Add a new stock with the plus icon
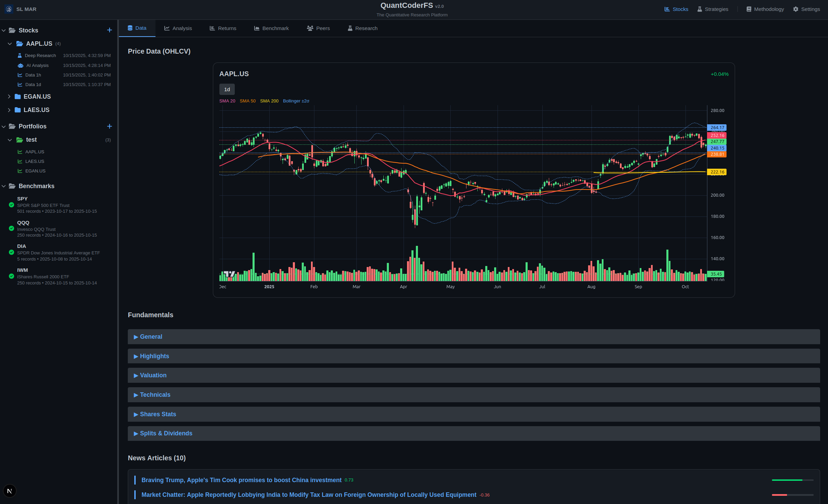 [109, 30]
